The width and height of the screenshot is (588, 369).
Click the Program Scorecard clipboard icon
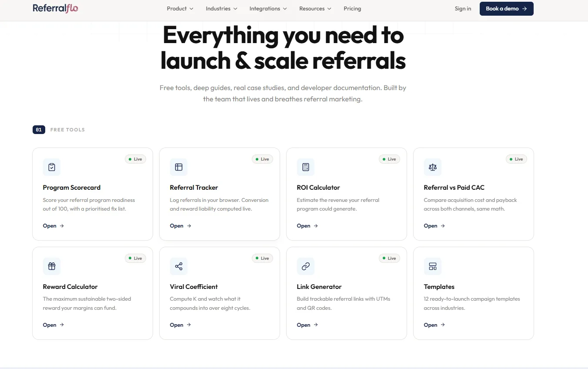pyautogui.click(x=52, y=167)
